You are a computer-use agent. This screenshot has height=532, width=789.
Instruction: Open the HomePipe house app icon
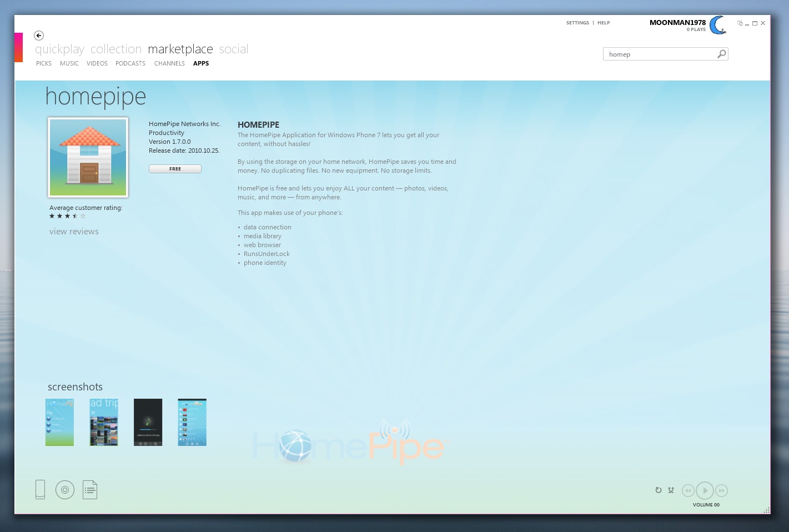coord(88,157)
